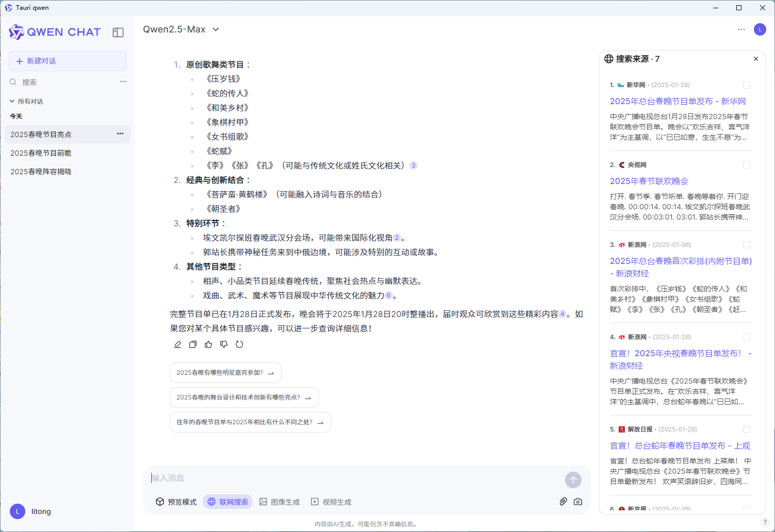Click litong username at bottom of sidebar

41,511
